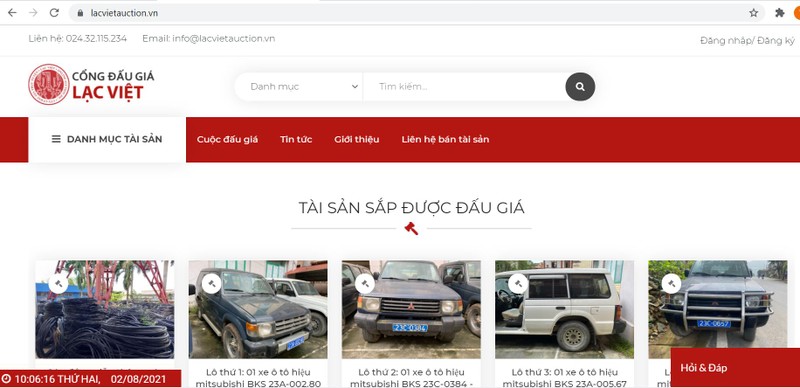This screenshot has width=800, height=388.
Task: Open the 23C-0657 plate car thumbnail
Action: tap(718, 309)
